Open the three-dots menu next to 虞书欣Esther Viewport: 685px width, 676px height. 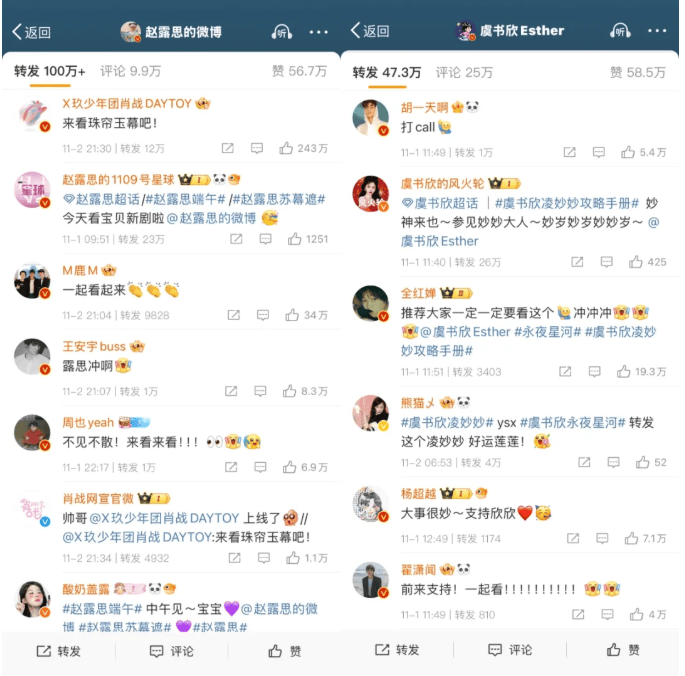pos(657,31)
